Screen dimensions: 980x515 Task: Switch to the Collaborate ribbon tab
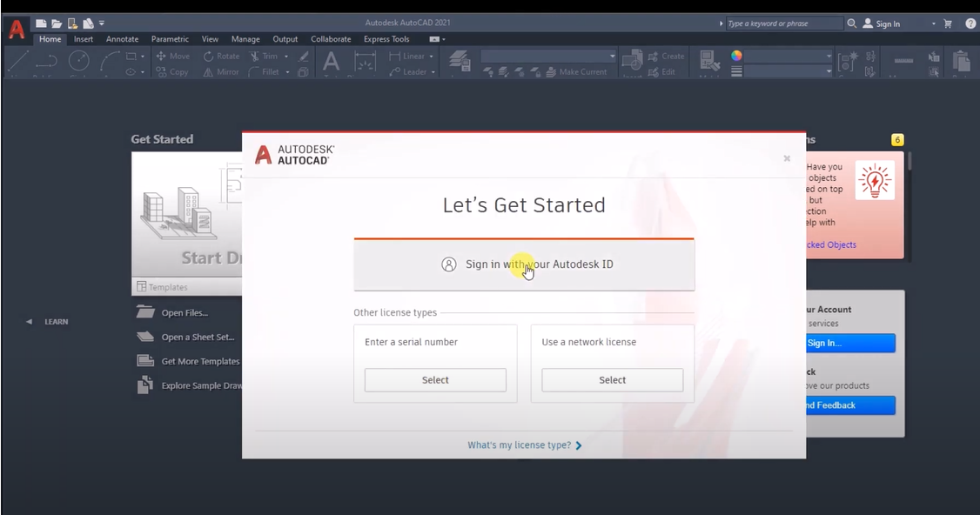[x=331, y=39]
